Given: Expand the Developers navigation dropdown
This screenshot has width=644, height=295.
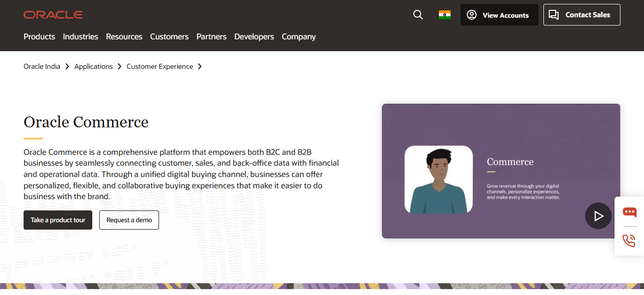Looking at the screenshot, I should pos(254,36).
